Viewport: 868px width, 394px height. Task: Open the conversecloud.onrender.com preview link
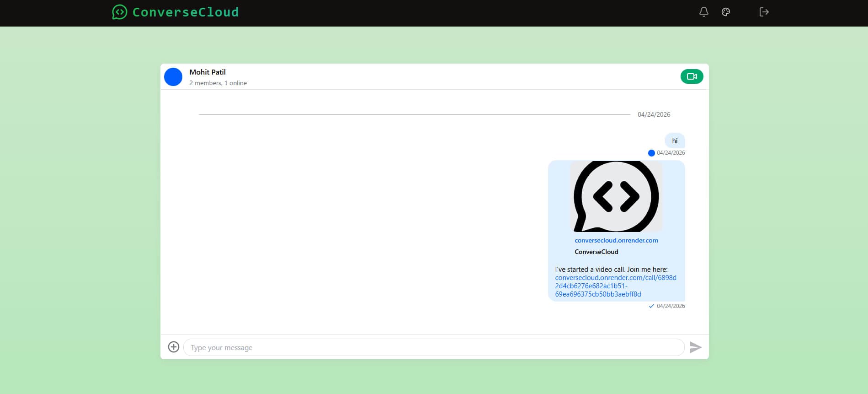tap(616, 240)
